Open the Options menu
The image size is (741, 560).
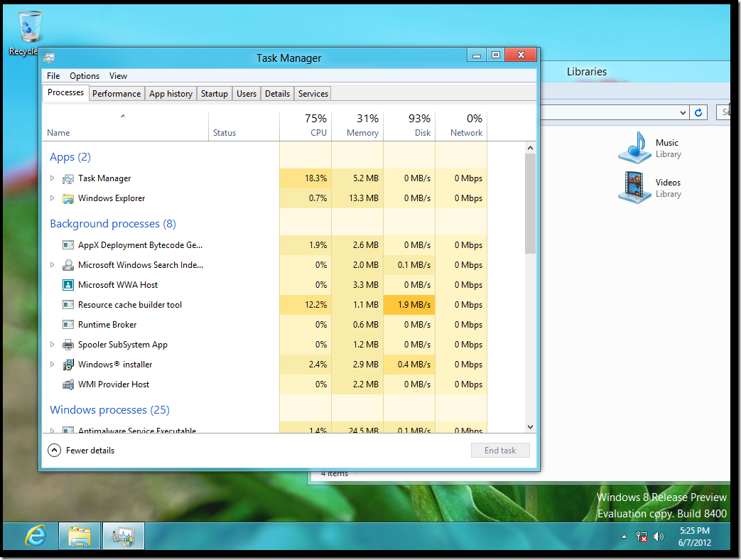pos(85,76)
